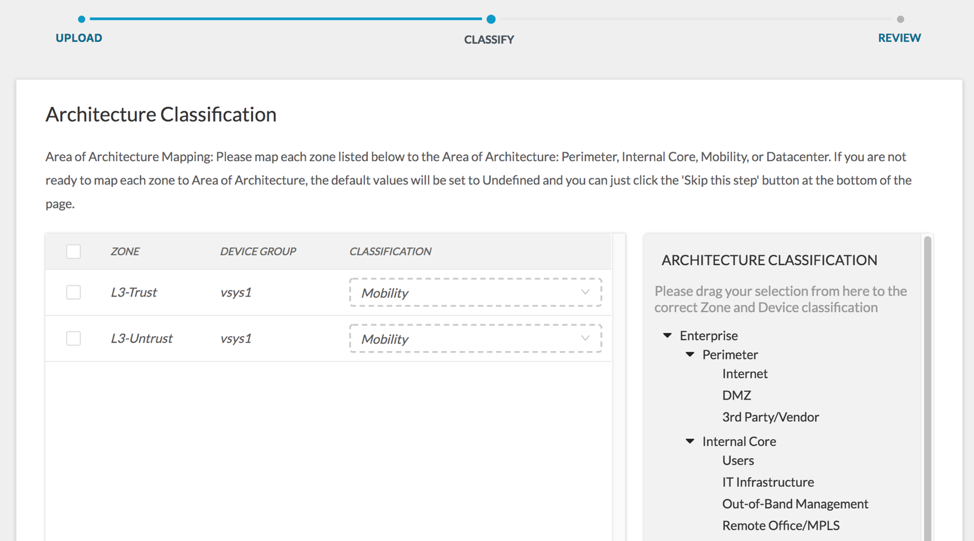Check the L3-Trust zone checkbox
This screenshot has height=541, width=974.
pos(74,292)
